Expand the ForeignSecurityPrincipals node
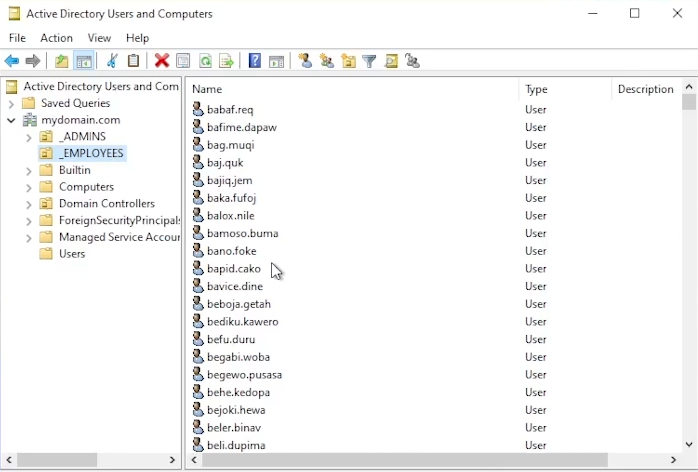This screenshot has width=698, height=472. point(29,221)
